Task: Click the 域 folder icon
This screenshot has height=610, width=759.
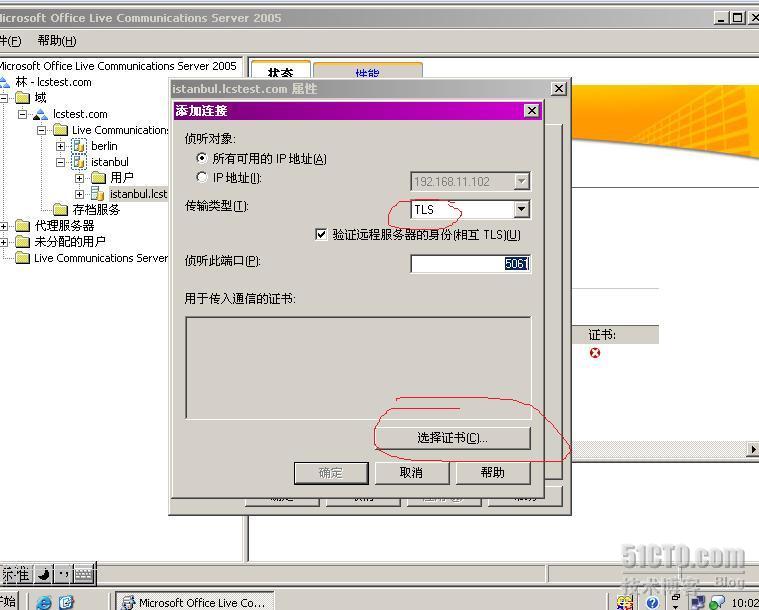Action: (22, 98)
